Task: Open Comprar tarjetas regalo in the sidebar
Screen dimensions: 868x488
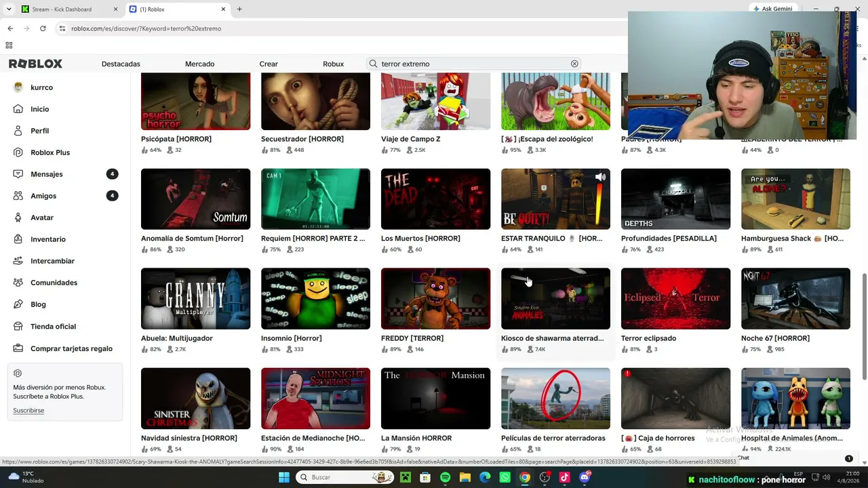Action: click(x=71, y=348)
